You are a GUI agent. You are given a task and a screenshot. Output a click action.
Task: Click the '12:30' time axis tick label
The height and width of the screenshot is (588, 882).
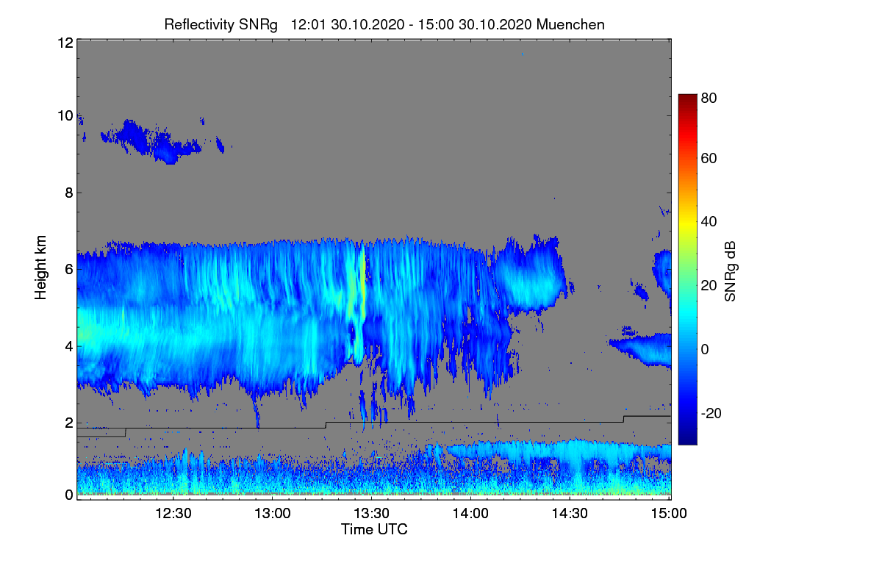pos(173,513)
